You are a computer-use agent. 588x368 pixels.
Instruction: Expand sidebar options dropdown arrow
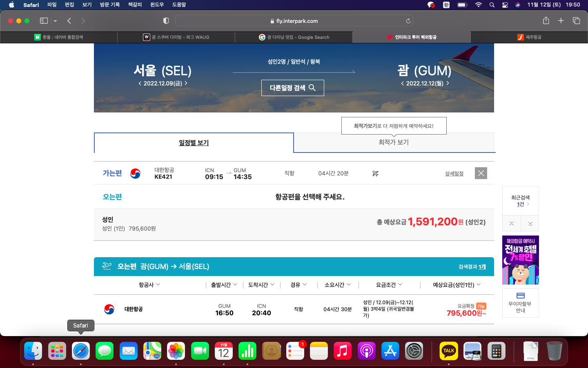coord(55,21)
